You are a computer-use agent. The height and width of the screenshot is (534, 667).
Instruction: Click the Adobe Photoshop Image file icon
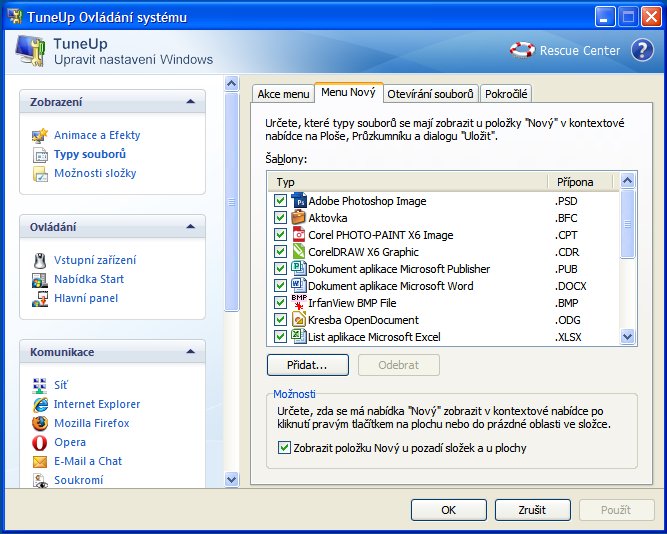click(299, 200)
